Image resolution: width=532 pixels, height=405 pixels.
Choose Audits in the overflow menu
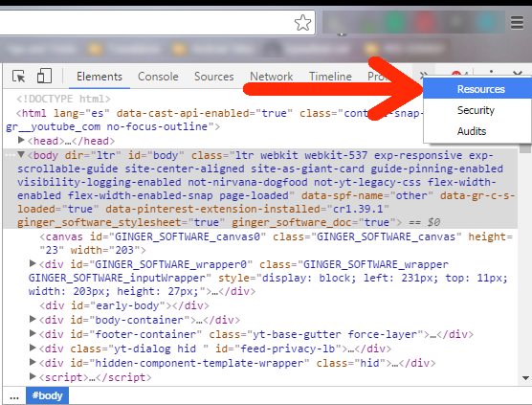477,131
